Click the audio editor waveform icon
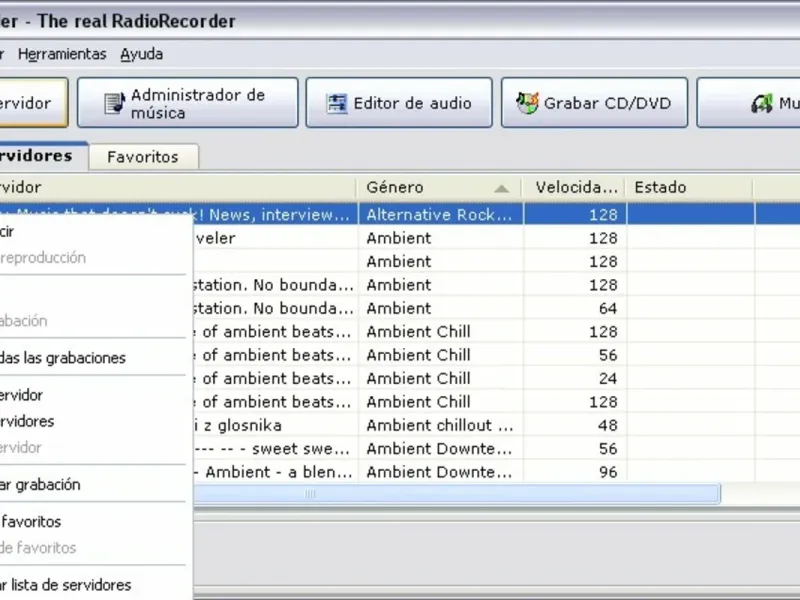The height and width of the screenshot is (600, 800). [337, 104]
